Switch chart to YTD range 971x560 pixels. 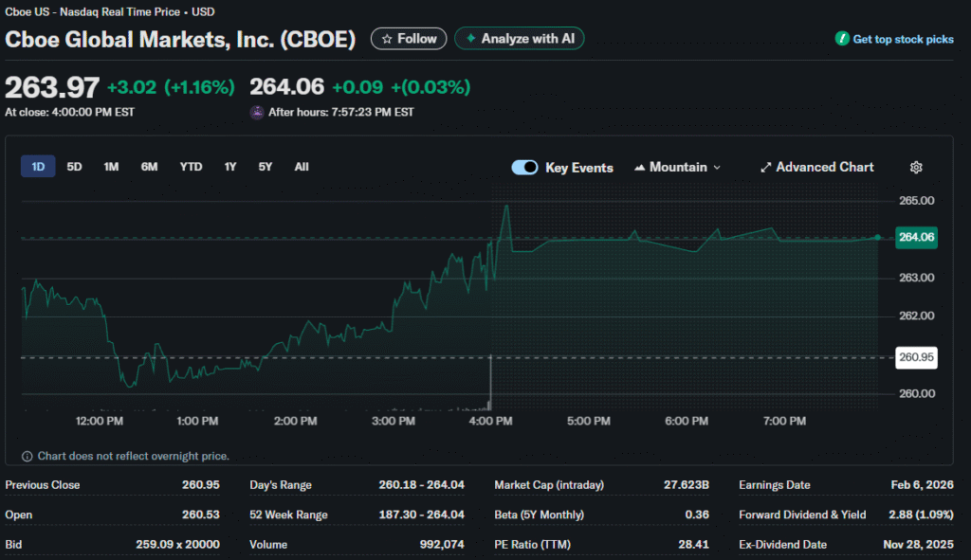pyautogui.click(x=191, y=167)
